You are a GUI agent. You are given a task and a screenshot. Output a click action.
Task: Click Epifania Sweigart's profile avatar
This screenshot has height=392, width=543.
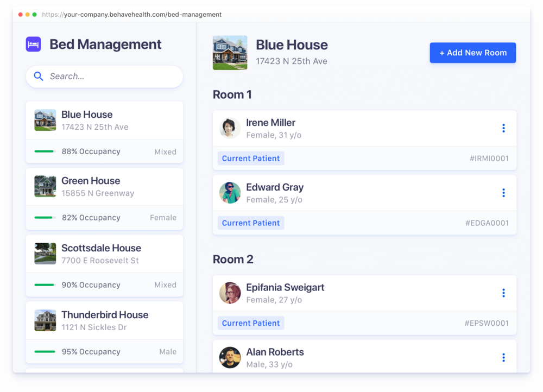[230, 293]
